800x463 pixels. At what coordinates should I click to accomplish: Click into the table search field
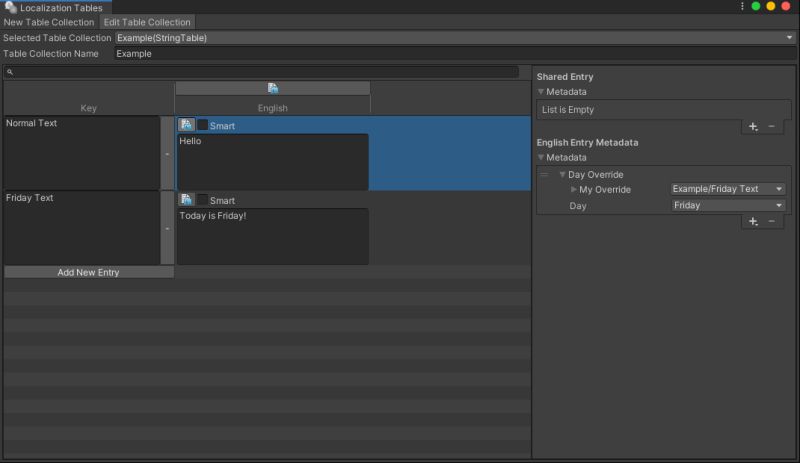[261, 72]
